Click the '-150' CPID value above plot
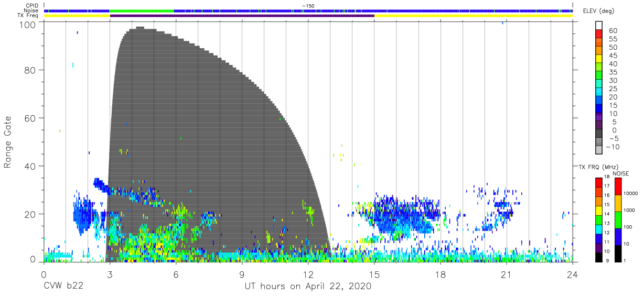 [x=308, y=5]
